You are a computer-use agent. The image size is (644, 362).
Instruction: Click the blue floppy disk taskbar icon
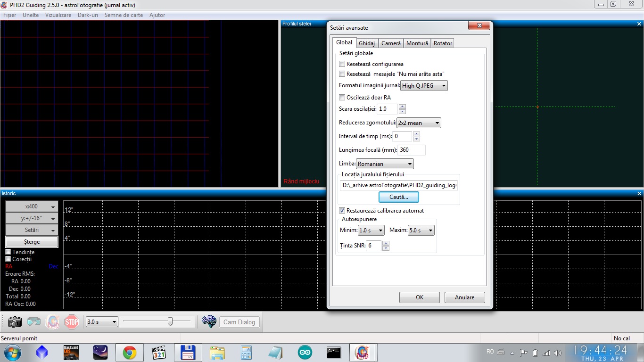[188, 353]
